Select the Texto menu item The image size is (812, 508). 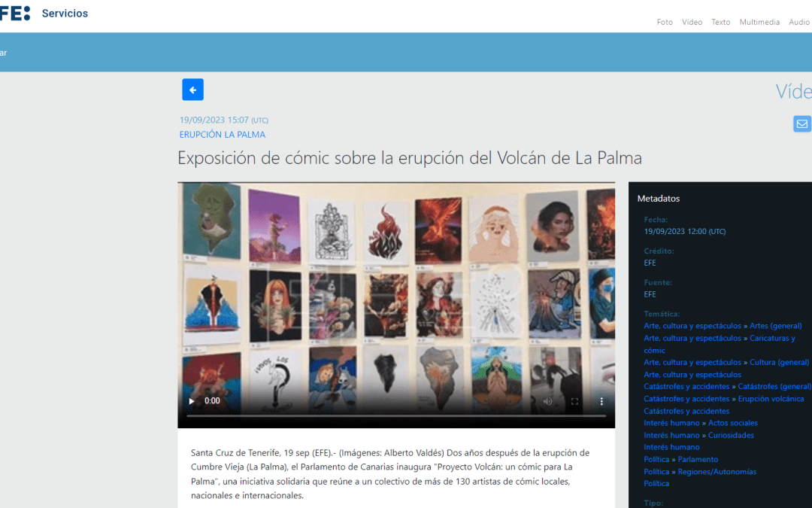720,22
